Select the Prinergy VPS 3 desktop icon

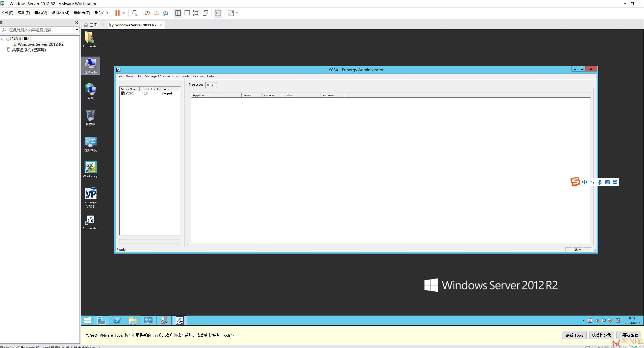[90, 197]
